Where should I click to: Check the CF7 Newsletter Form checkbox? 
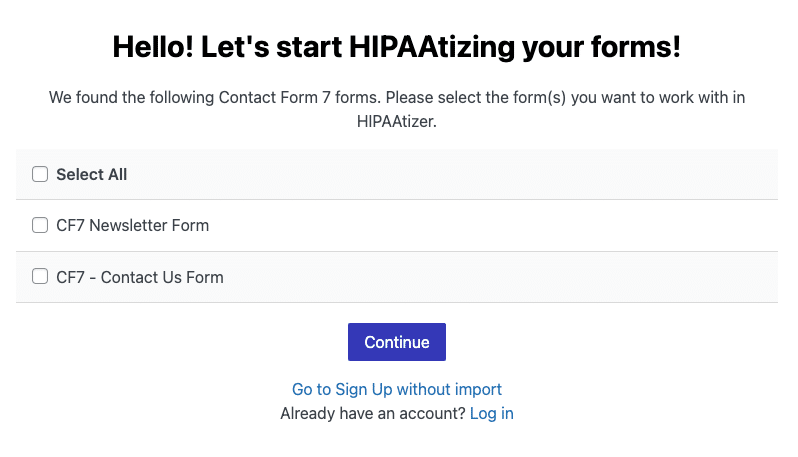(40, 225)
